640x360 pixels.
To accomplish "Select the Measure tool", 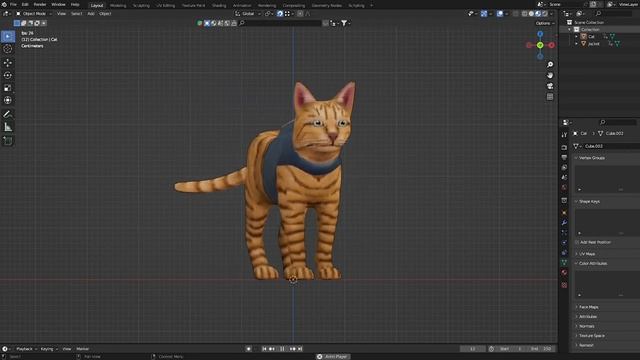I will (8, 127).
